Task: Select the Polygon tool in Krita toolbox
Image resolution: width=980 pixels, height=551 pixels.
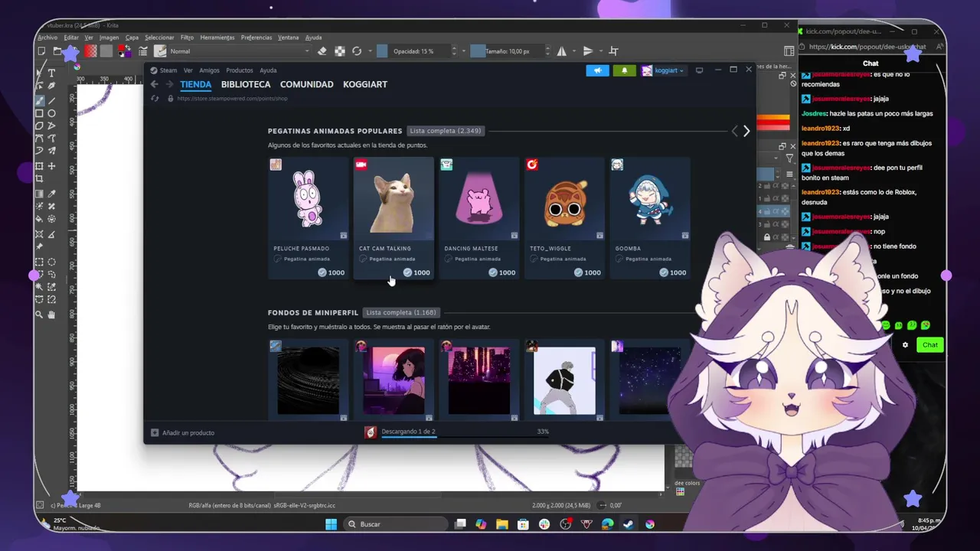Action: pos(39,126)
